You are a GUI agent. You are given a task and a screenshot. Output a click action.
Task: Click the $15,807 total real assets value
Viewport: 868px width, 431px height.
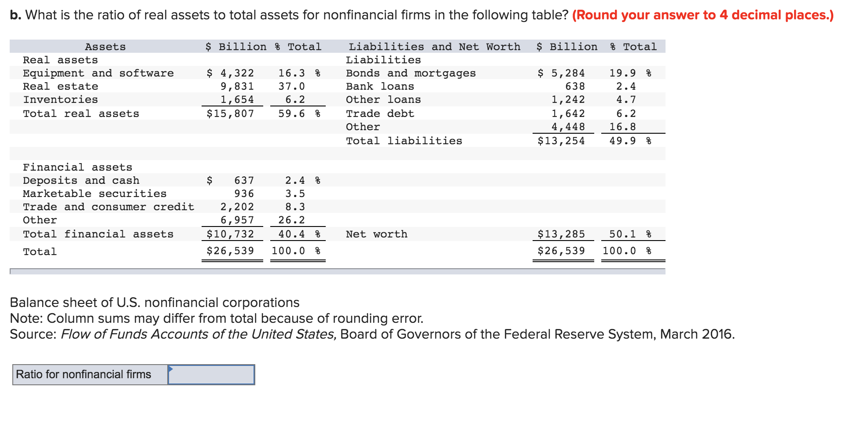(x=230, y=113)
